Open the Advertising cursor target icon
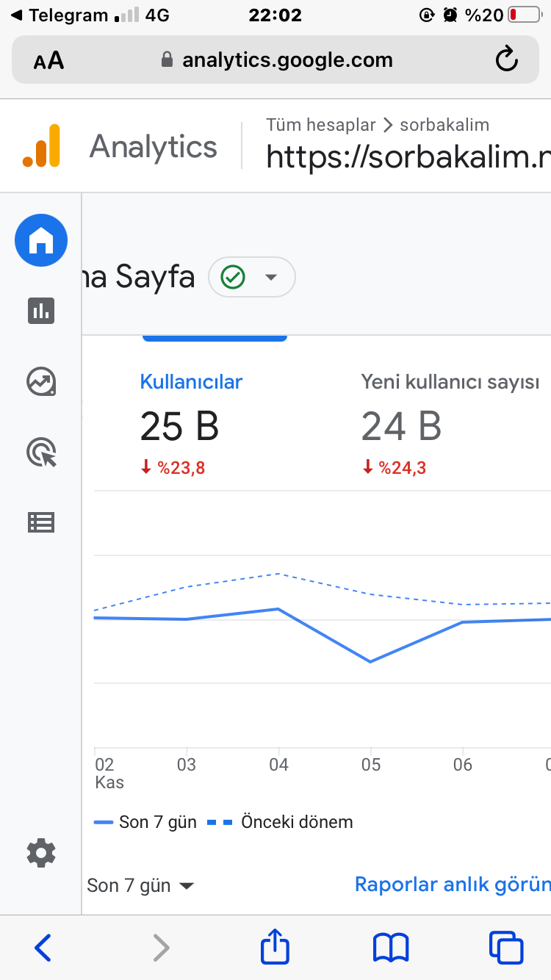 41,452
